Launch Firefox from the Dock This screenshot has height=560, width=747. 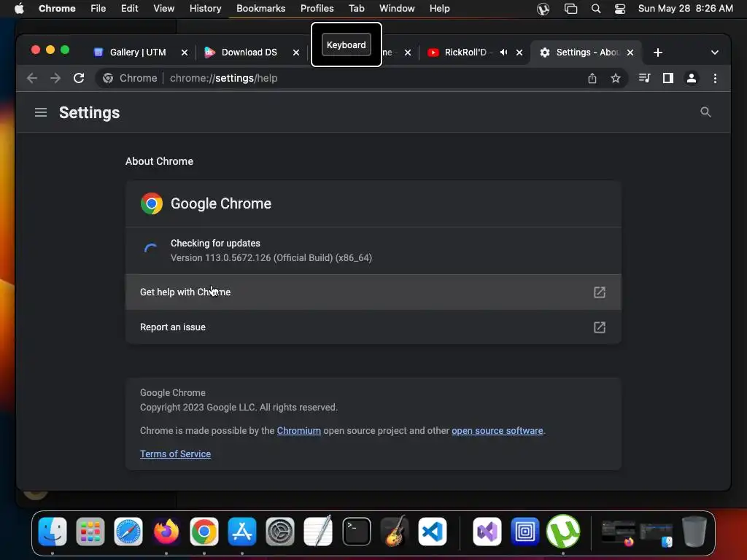pos(166,532)
